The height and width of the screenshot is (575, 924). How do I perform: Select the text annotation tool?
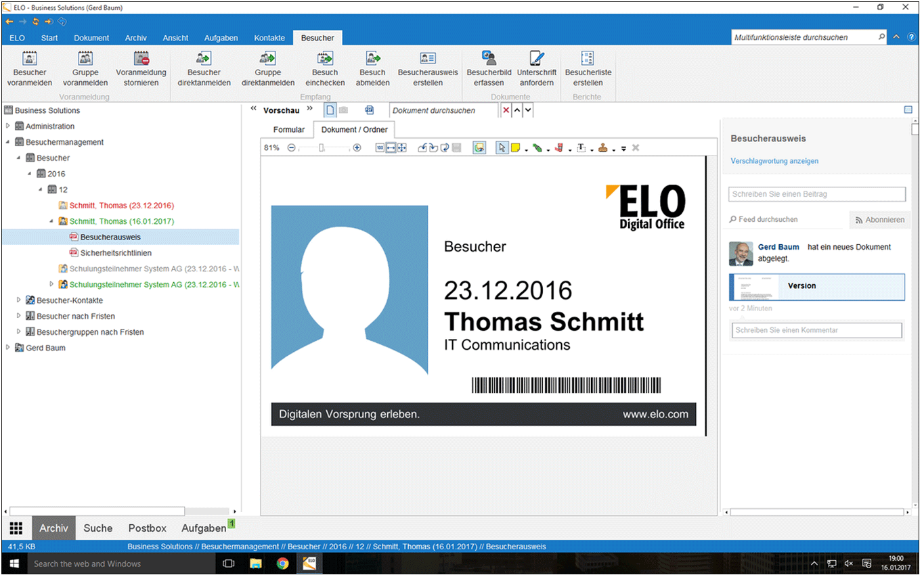(x=581, y=147)
